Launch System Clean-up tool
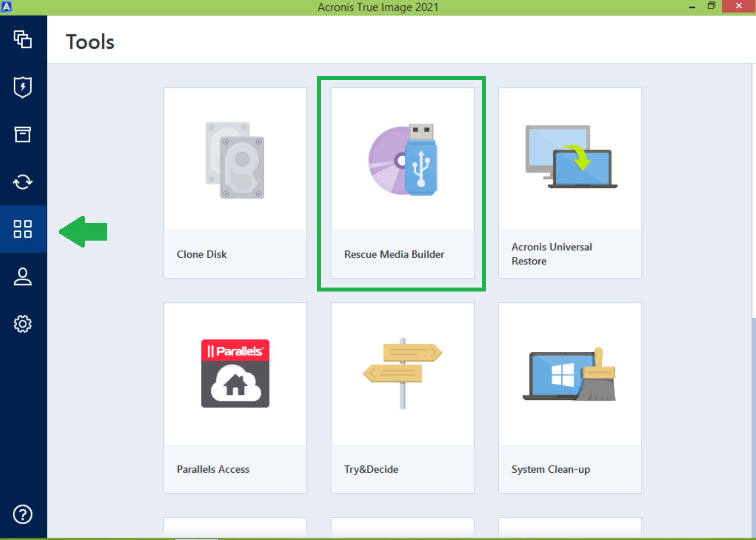Viewport: 756px width, 540px height. point(570,398)
